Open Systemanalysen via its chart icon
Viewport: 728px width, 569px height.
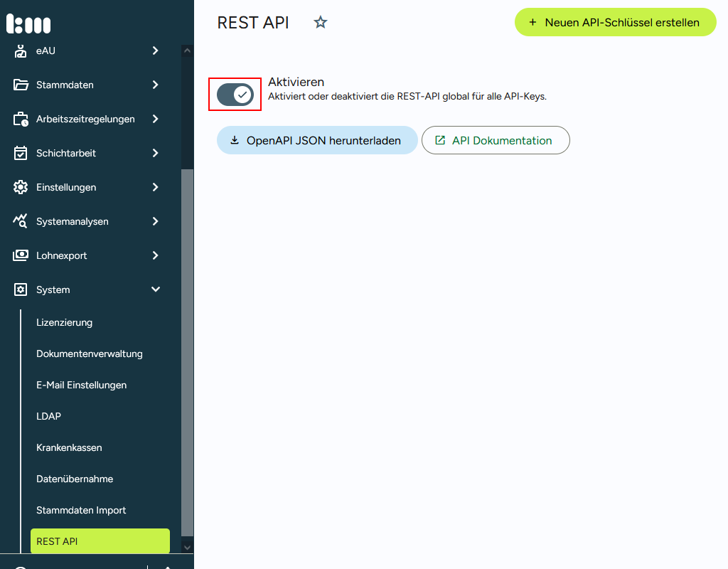tap(21, 221)
